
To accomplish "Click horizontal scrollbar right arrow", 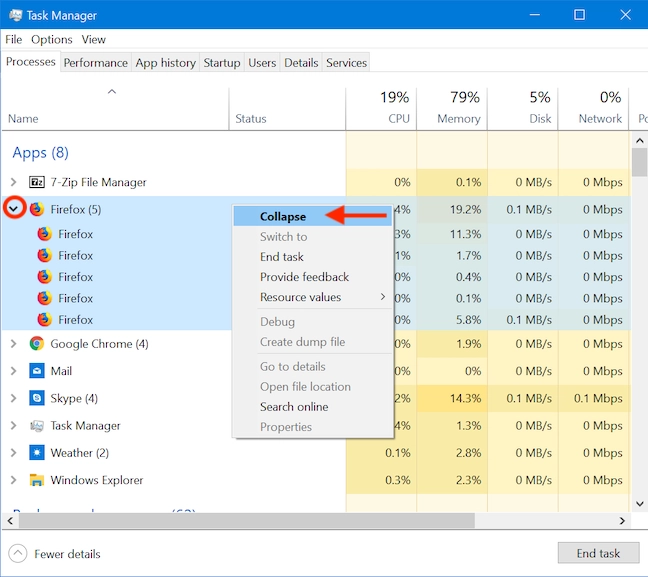I will [622, 521].
